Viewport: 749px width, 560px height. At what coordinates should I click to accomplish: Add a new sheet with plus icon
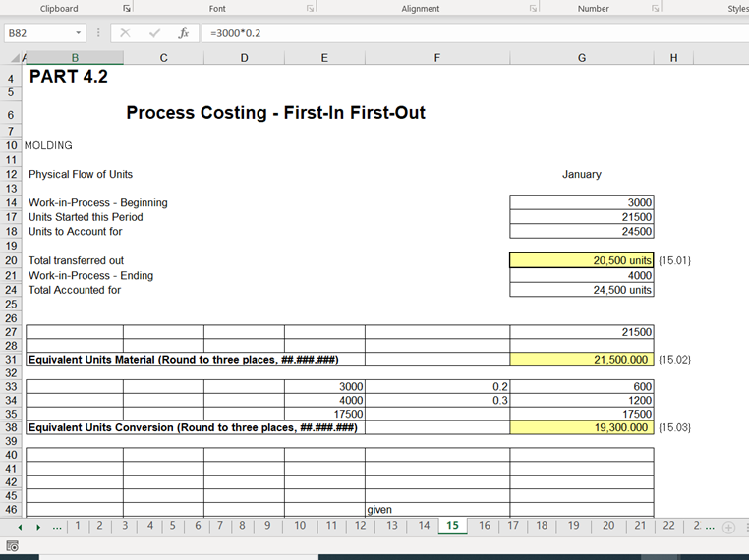[728, 527]
